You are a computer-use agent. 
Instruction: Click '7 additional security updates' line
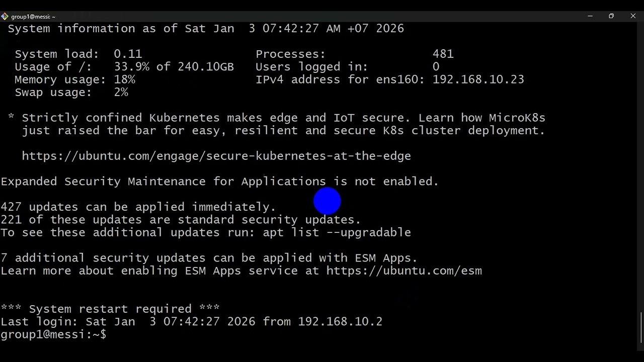coord(209,258)
